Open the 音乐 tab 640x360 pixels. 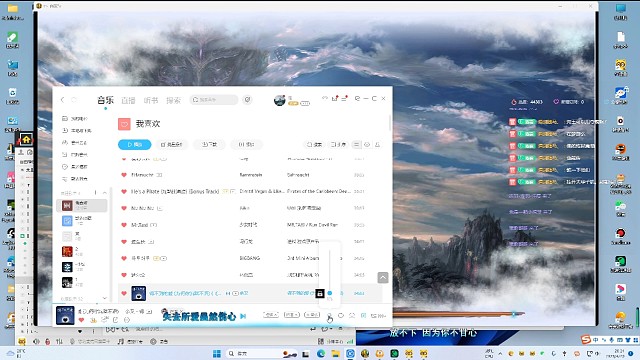click(x=105, y=100)
